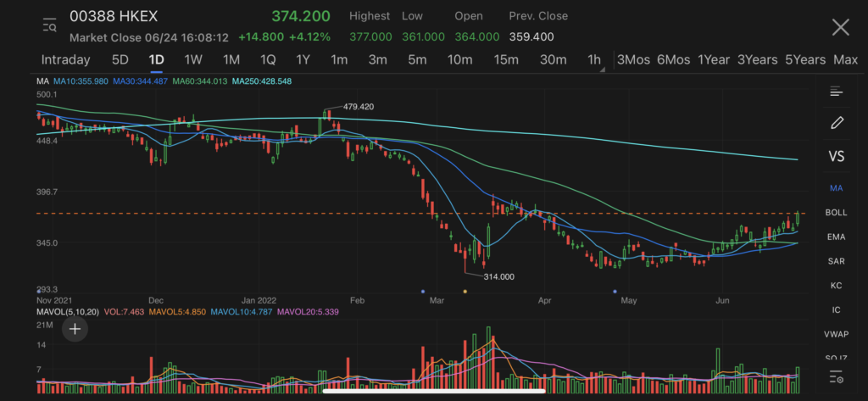The image size is (868, 401).
Task: Select the pencil drawing tool
Action: click(837, 122)
